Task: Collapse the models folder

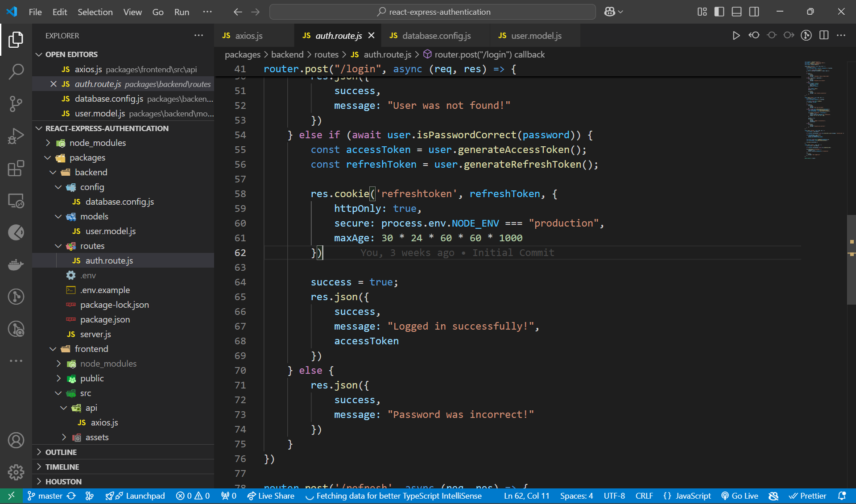Action: pos(123,216)
